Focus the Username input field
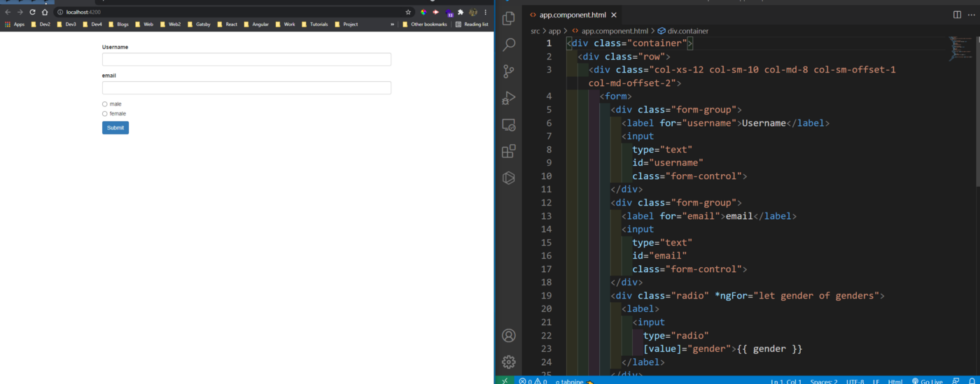980x384 pixels. click(246, 59)
